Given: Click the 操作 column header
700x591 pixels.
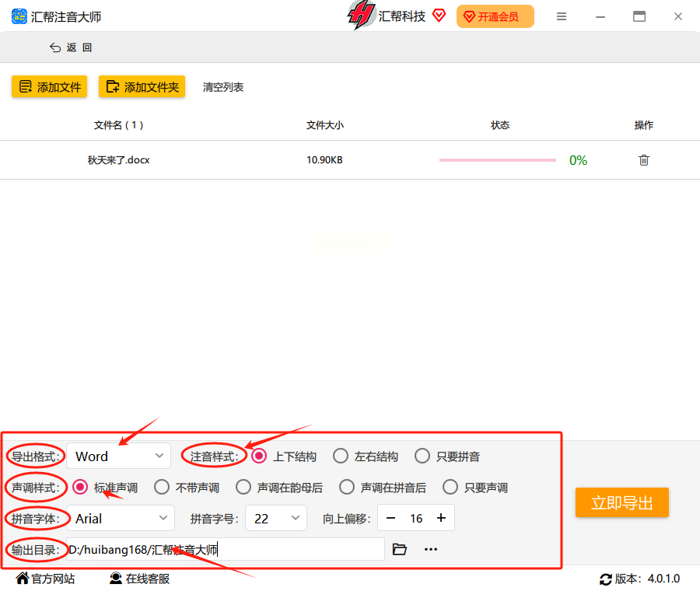Looking at the screenshot, I should [x=644, y=125].
